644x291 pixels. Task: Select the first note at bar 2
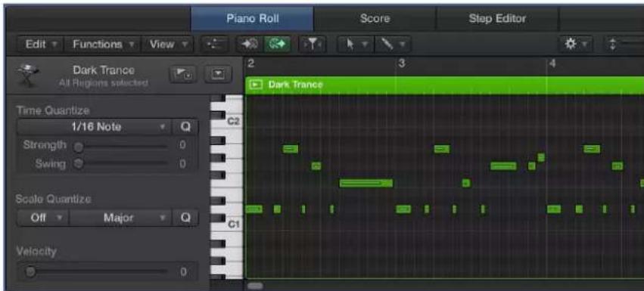254,209
